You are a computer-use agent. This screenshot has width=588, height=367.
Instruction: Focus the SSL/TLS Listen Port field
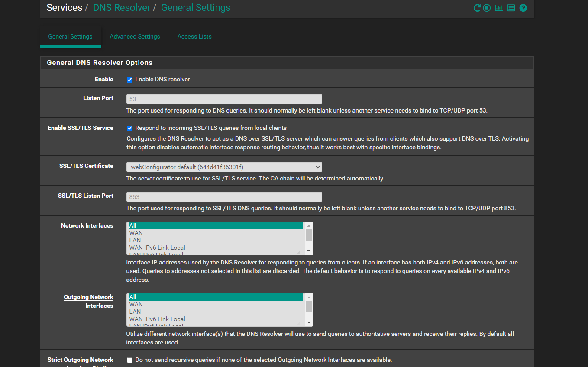coord(224,197)
